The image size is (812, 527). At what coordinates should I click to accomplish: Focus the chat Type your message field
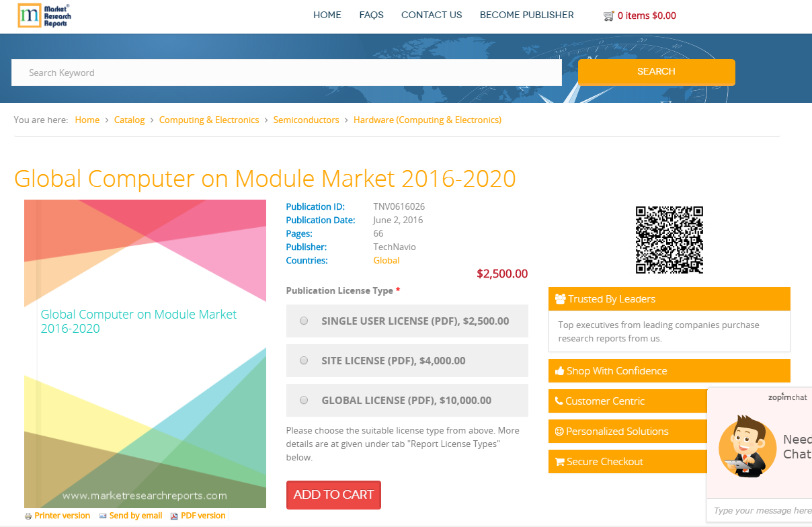[762, 510]
